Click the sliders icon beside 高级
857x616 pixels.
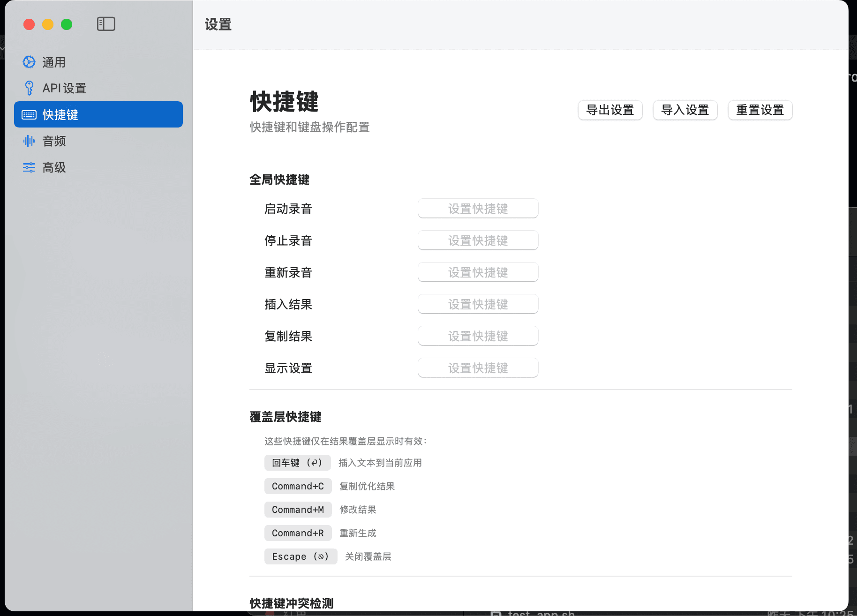click(x=29, y=167)
